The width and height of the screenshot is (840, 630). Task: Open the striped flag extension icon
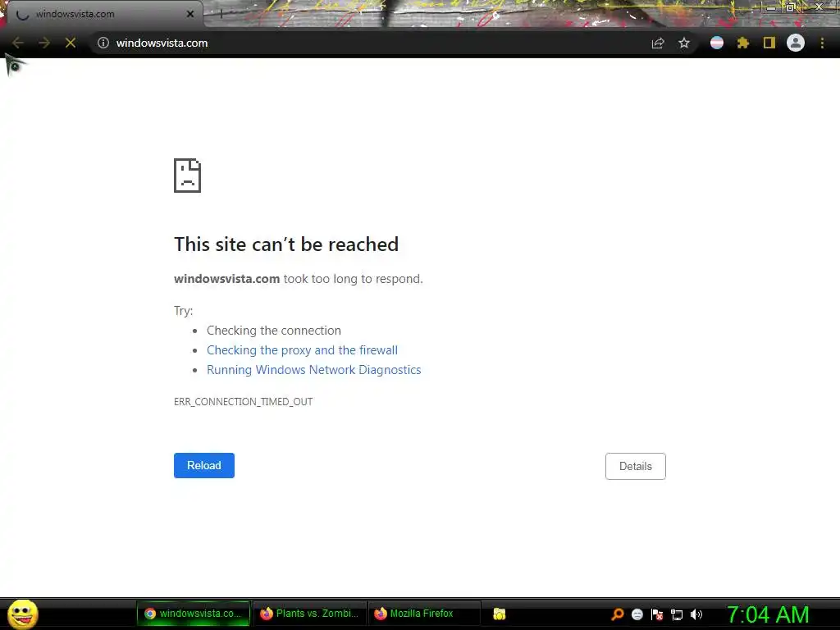coord(717,43)
